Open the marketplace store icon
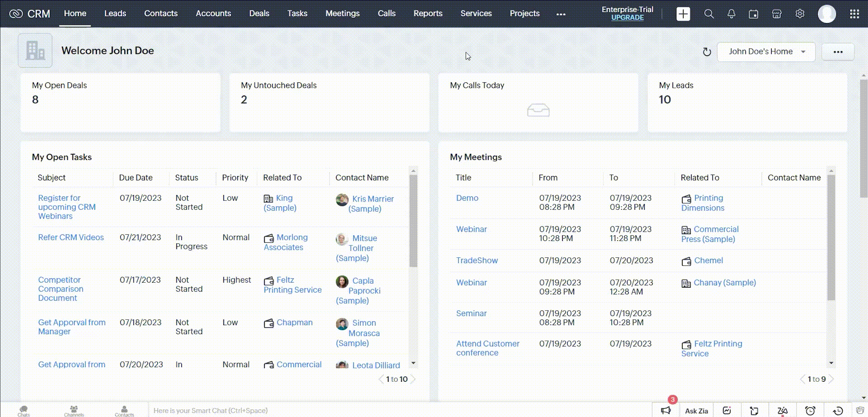Viewport: 868px width, 417px height. tap(776, 14)
